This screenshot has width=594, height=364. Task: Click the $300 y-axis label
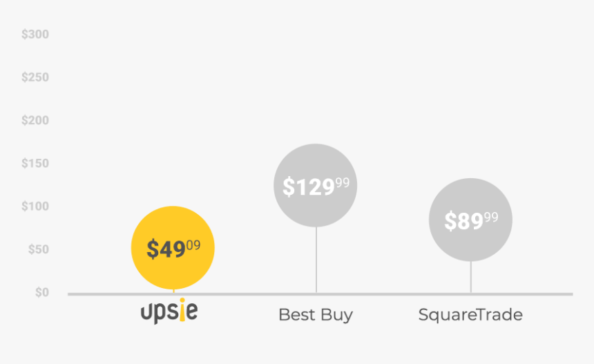tap(35, 34)
